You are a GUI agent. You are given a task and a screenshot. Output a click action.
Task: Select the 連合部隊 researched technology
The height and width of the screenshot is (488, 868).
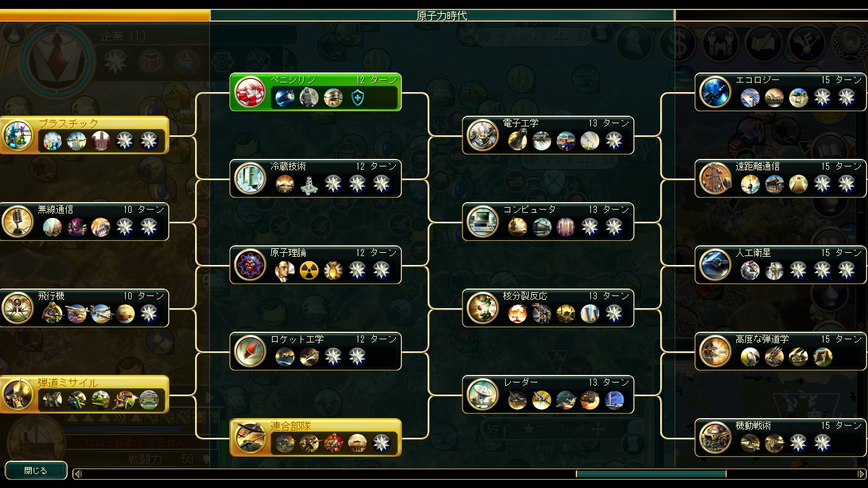(x=315, y=438)
